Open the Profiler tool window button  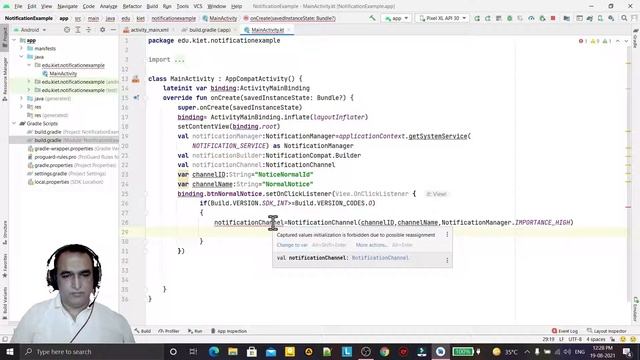(169, 331)
